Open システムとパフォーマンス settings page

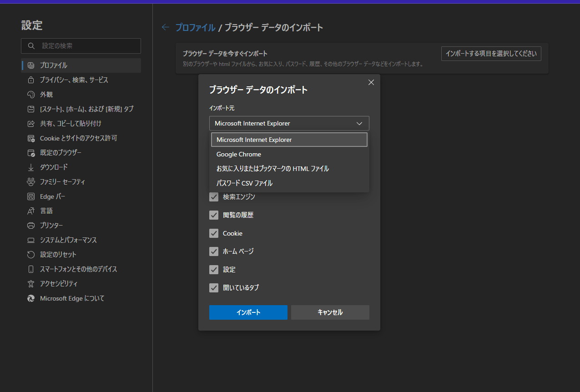click(x=81, y=240)
